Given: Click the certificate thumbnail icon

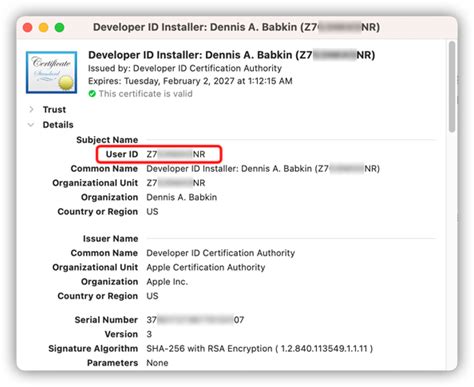Looking at the screenshot, I should tap(52, 72).
